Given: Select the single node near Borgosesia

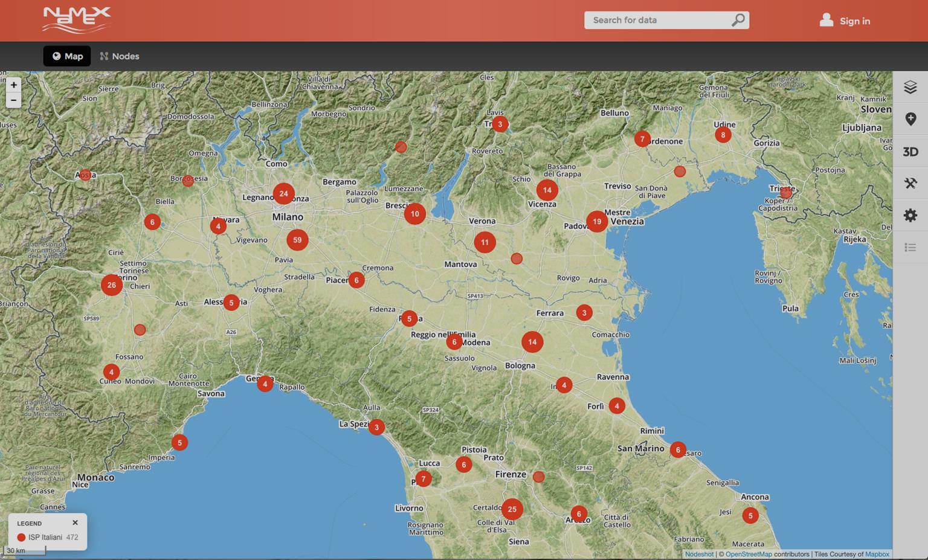Looking at the screenshot, I should tap(188, 181).
